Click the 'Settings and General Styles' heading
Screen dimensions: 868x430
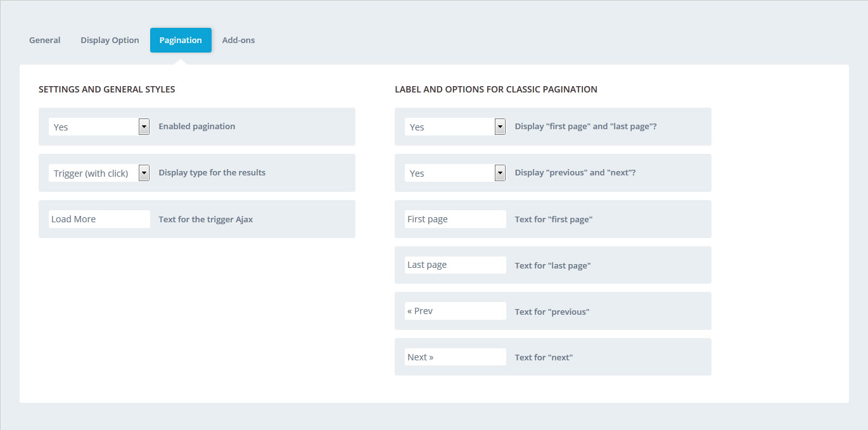(x=107, y=89)
